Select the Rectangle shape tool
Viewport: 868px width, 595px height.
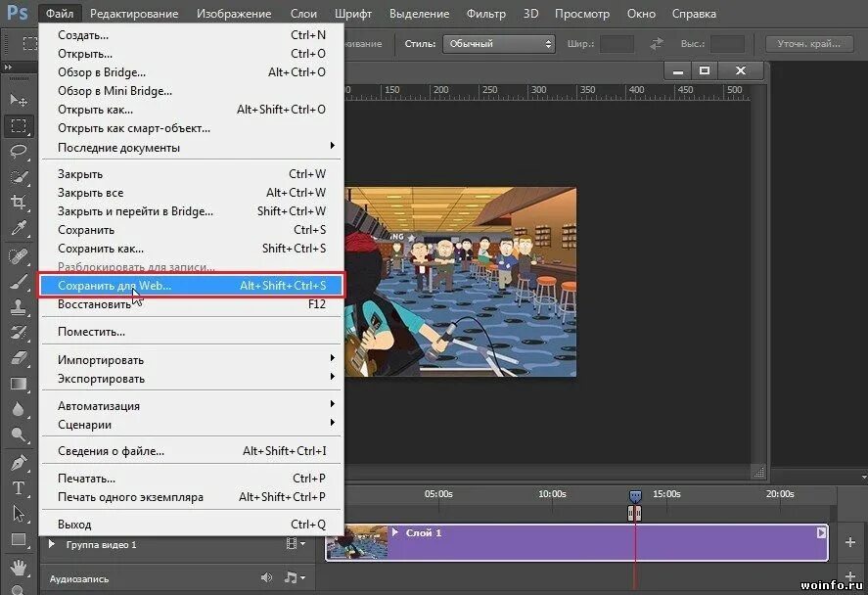pyautogui.click(x=19, y=538)
